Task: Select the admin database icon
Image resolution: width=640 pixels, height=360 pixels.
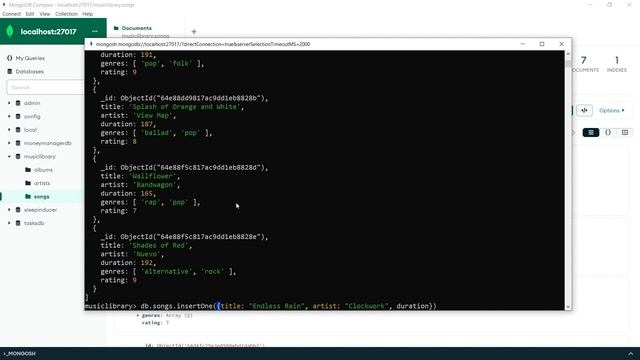Action: pyautogui.click(x=18, y=103)
